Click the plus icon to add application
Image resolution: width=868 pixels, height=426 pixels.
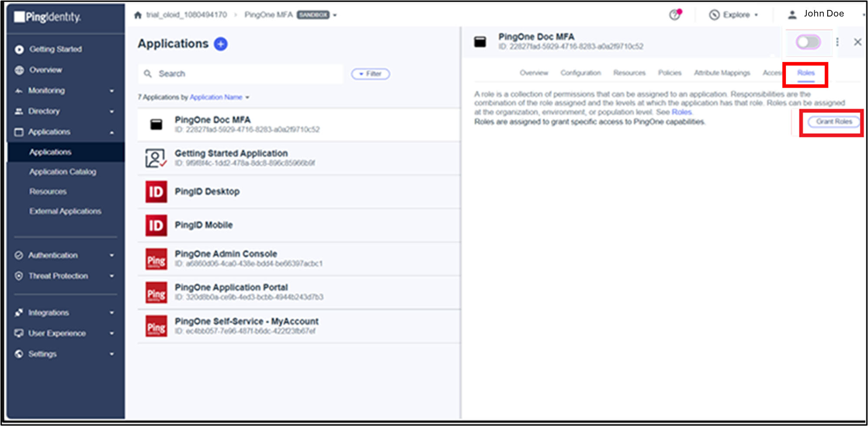pyautogui.click(x=220, y=44)
